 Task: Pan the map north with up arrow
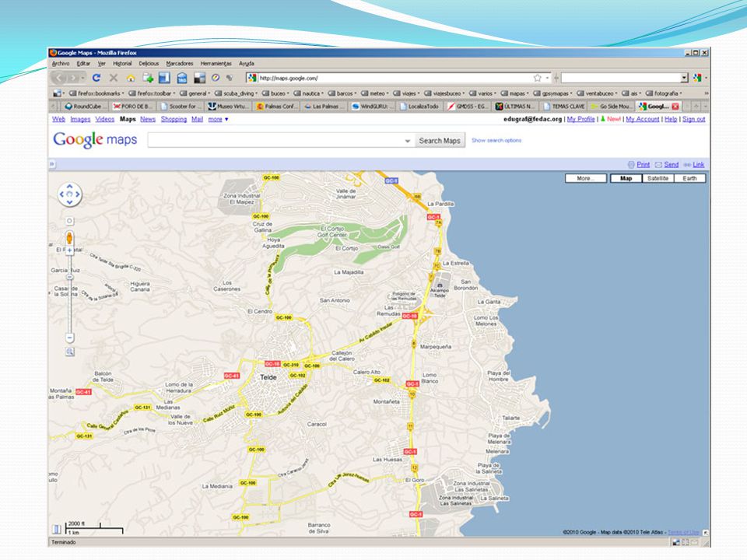tap(69, 187)
